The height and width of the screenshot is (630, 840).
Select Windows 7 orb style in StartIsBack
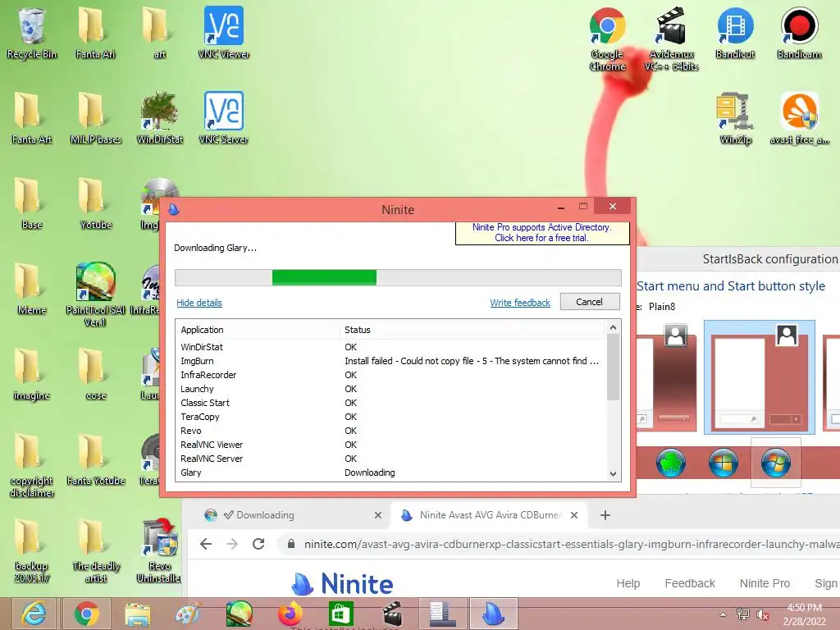pos(775,463)
